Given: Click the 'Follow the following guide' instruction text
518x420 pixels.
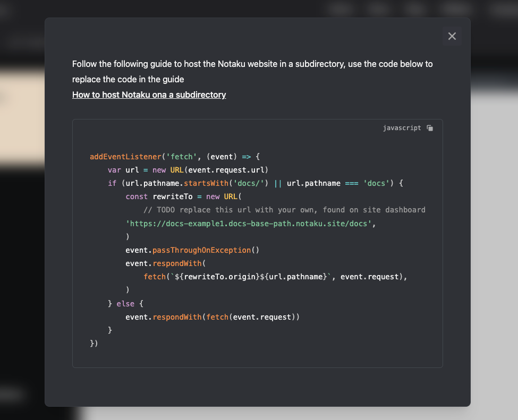Looking at the screenshot, I should click(x=252, y=64).
